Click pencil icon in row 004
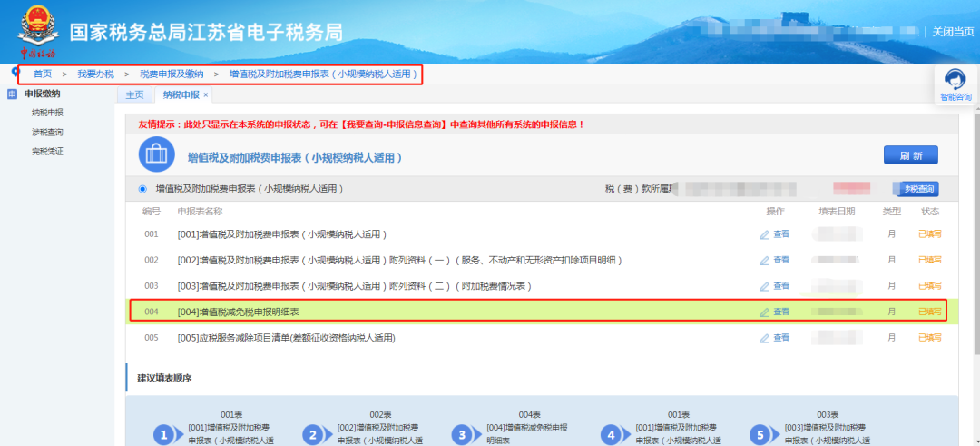Image resolution: width=980 pixels, height=446 pixels. (x=764, y=312)
